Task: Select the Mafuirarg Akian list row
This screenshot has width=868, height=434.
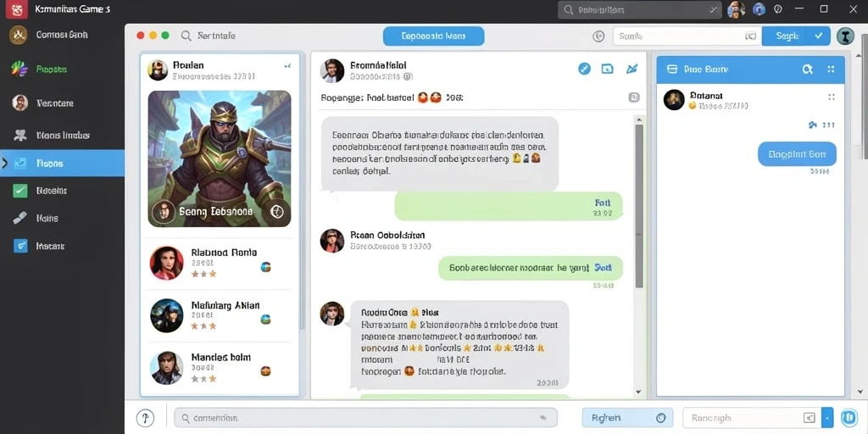Action: pos(220,315)
